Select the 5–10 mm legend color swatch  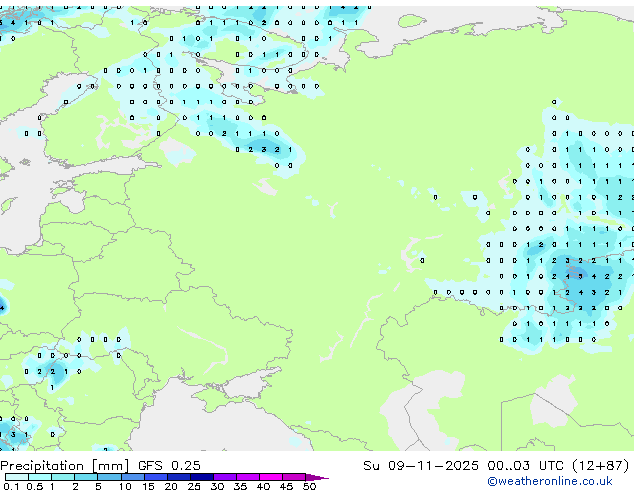coord(109,477)
